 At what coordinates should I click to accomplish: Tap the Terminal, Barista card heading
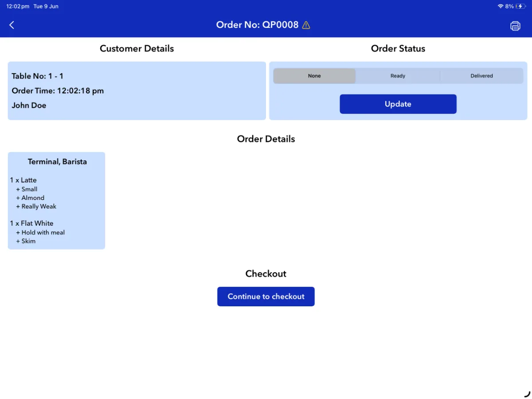tap(57, 162)
